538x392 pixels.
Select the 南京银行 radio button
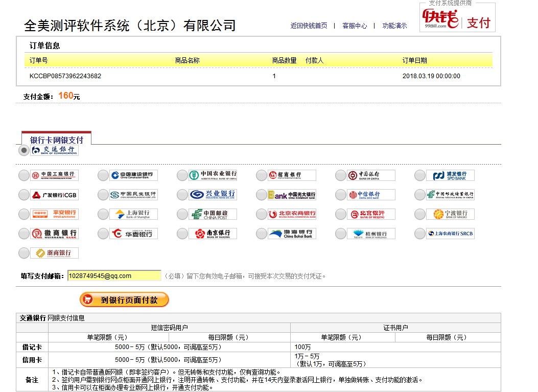[182, 234]
